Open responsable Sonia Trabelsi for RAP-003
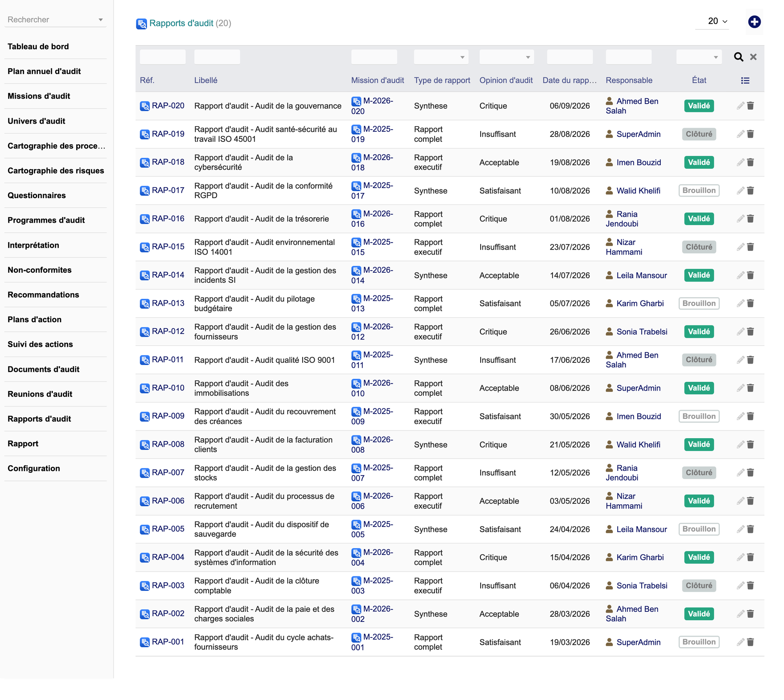The image size is (784, 700). (x=642, y=586)
